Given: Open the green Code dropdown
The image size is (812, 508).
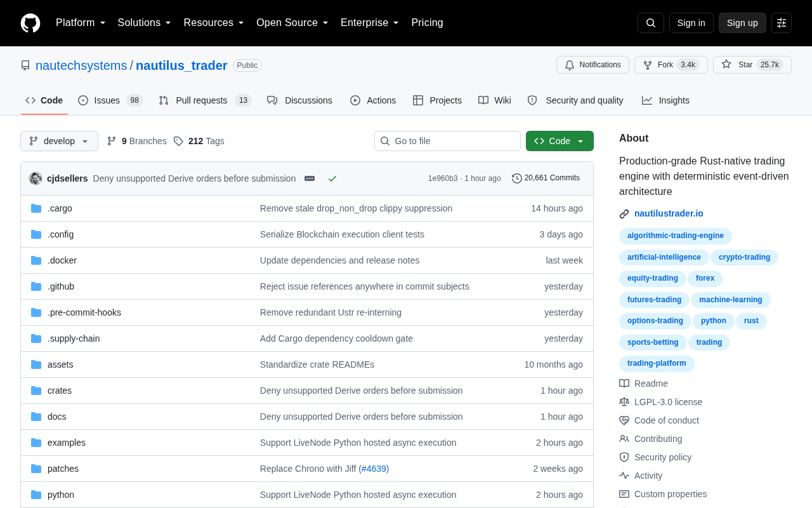Looking at the screenshot, I should click(x=560, y=141).
